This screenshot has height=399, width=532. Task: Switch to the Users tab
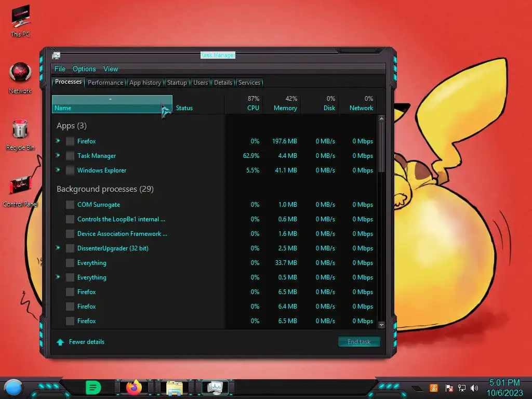pos(201,83)
